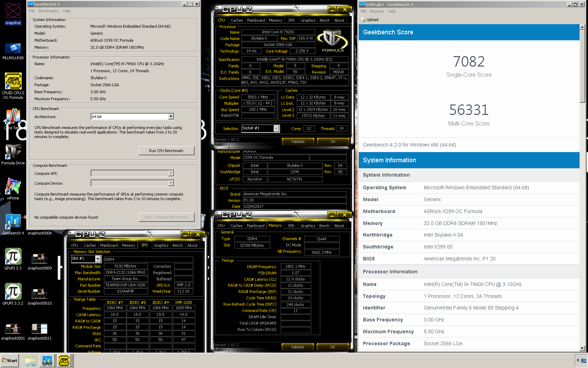Open Geekbench 4 Benchmarks menu
This screenshot has width=588, height=368.
[x=49, y=11]
